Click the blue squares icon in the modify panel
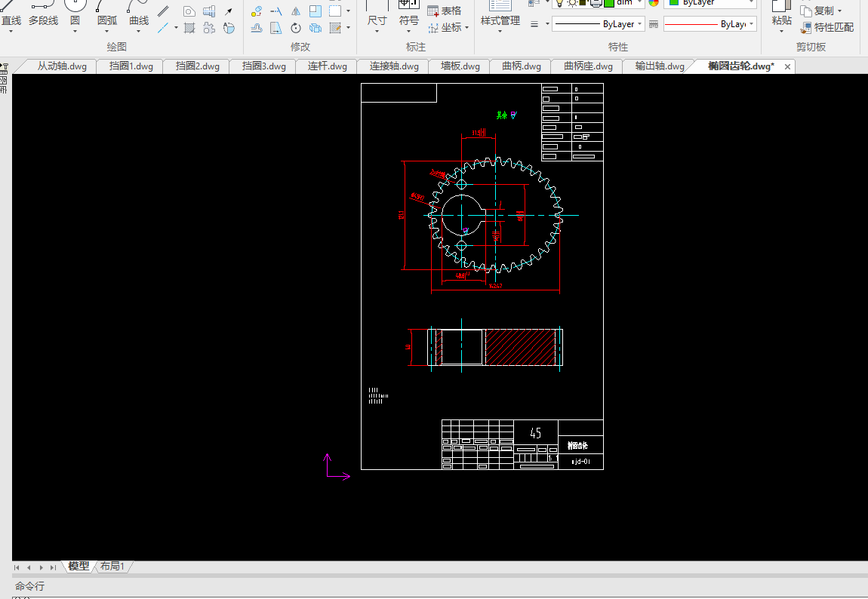The width and height of the screenshot is (868, 599). coord(315,11)
